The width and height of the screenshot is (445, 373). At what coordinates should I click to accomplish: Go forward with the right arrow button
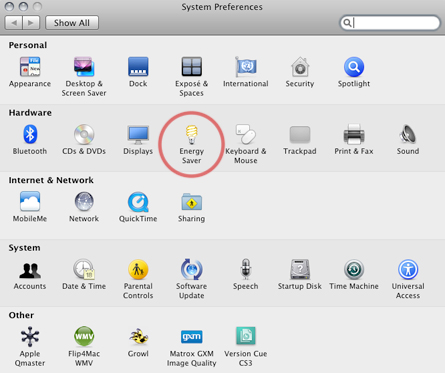pos(31,23)
